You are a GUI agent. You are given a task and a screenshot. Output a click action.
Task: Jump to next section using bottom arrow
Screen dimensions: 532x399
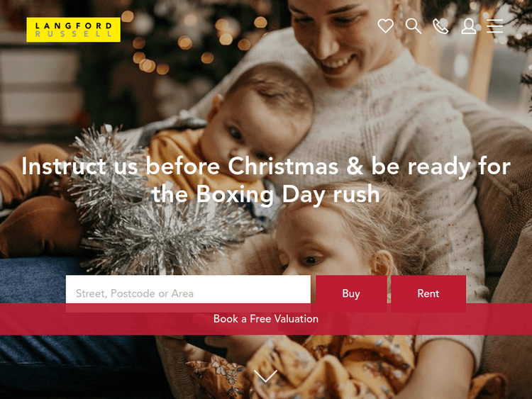[x=266, y=376]
